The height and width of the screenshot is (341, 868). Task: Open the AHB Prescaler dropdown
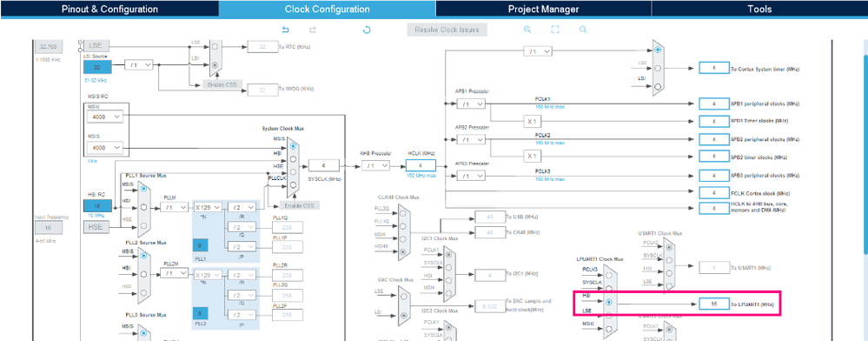click(x=376, y=165)
